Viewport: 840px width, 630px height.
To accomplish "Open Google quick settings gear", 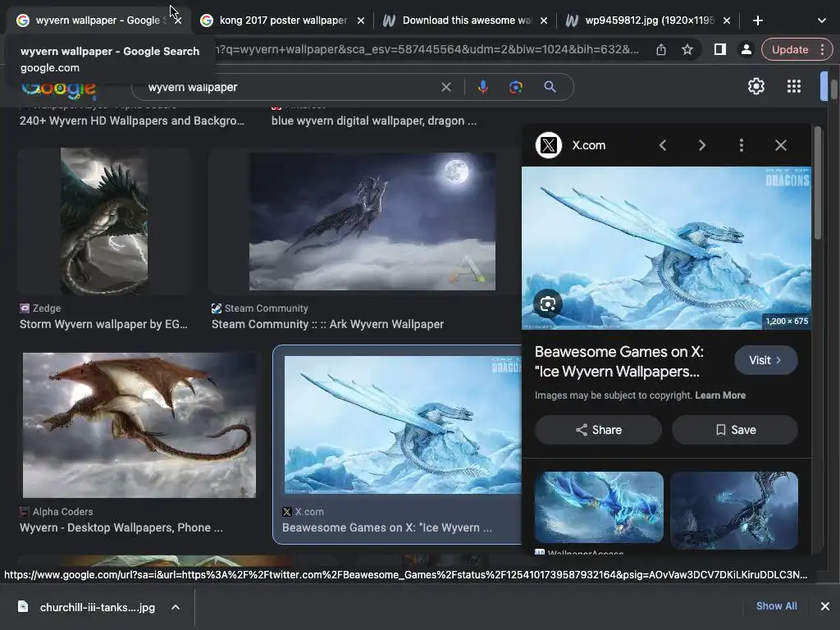I will click(x=756, y=86).
